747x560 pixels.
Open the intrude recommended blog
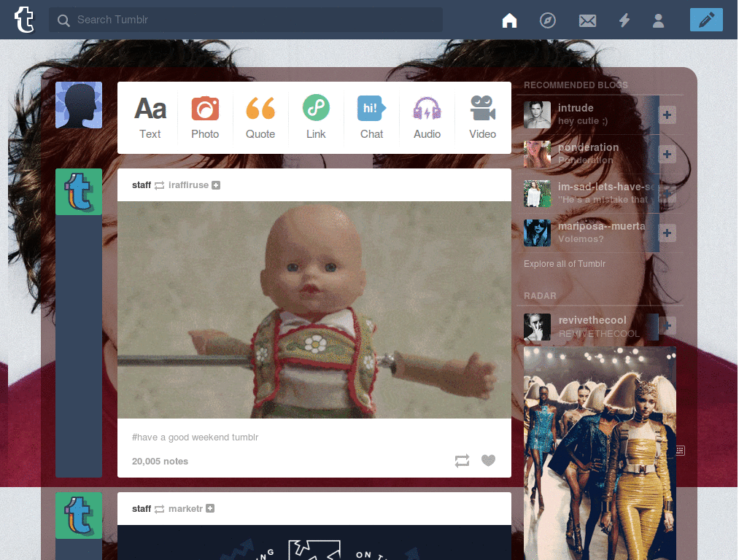point(576,108)
